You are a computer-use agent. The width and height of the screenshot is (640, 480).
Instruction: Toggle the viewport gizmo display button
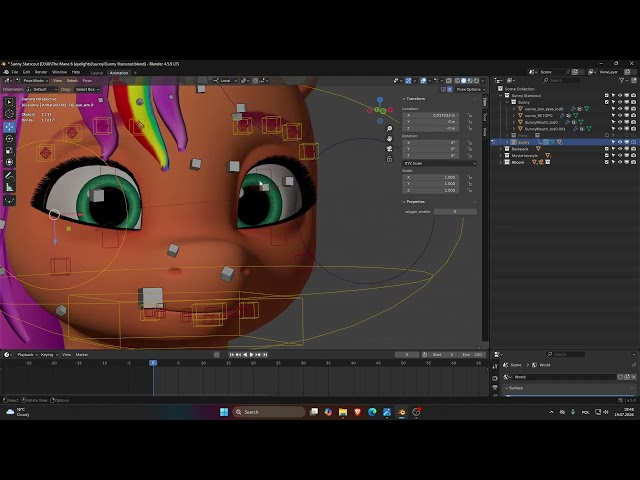coord(409,81)
